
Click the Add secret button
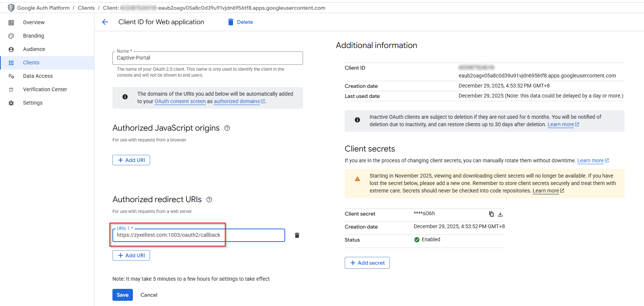[x=367, y=263]
